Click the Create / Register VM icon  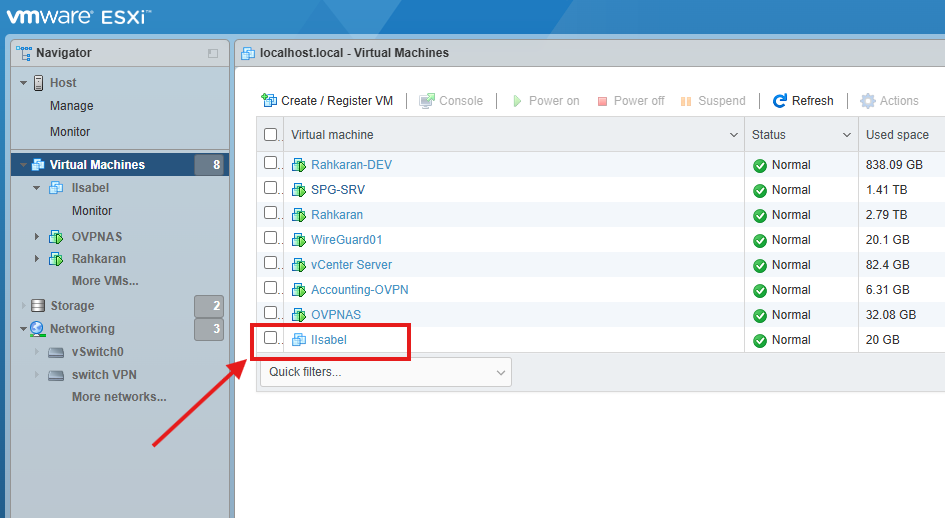[269, 100]
